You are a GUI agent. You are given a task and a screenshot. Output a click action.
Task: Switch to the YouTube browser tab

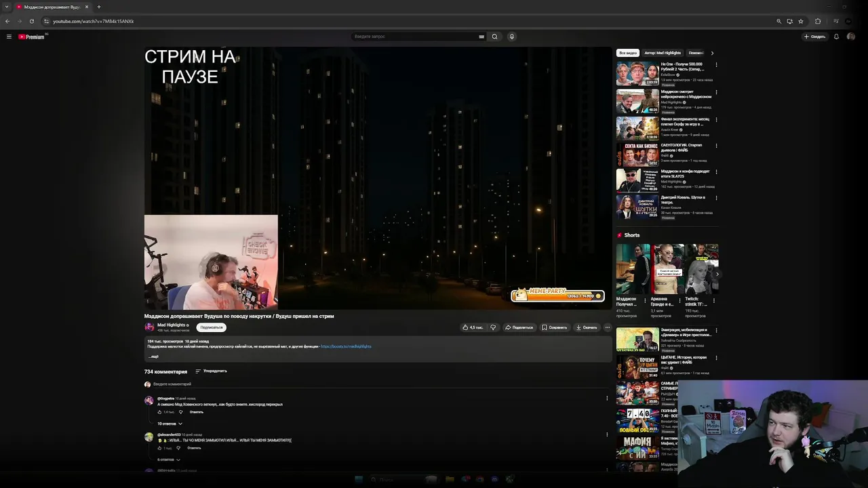[52, 7]
